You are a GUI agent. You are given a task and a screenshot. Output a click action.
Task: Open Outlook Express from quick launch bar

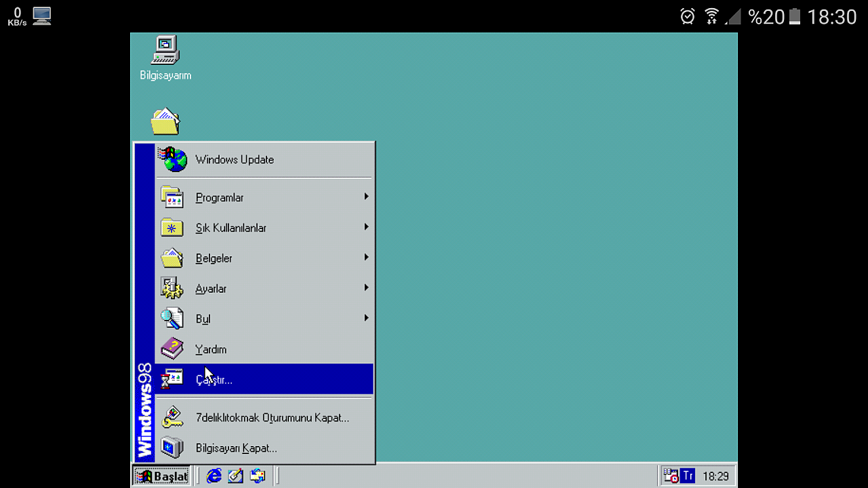pyautogui.click(x=257, y=476)
